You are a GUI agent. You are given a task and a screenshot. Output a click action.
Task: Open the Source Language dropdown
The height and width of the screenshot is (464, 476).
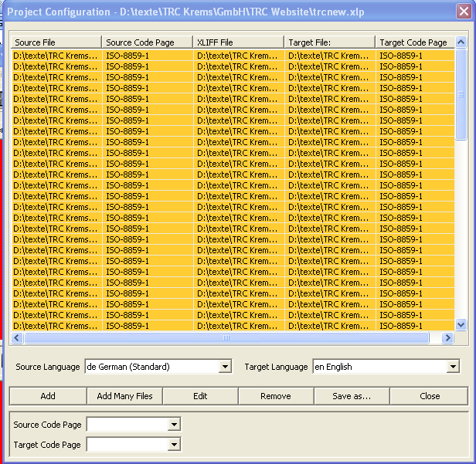click(x=226, y=367)
